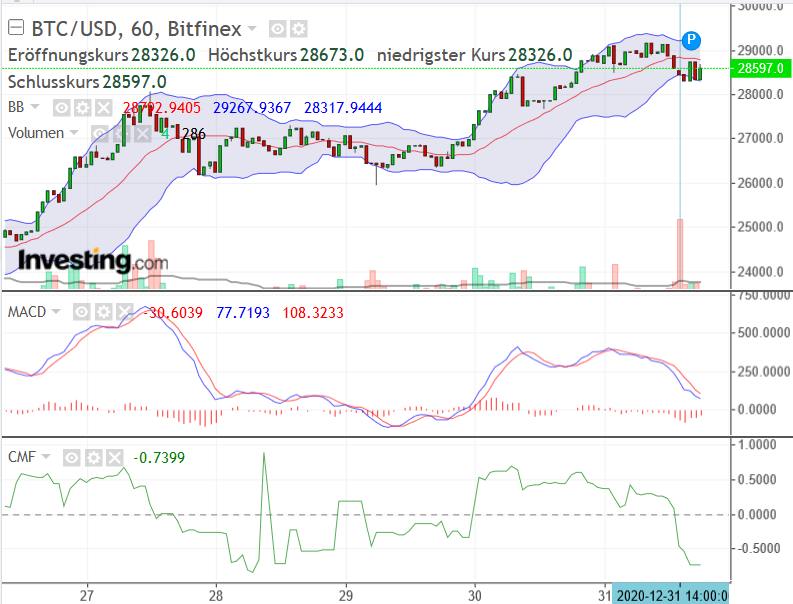This screenshot has height=604, width=793.
Task: Click date label 30 on time axis
Action: pyautogui.click(x=475, y=595)
